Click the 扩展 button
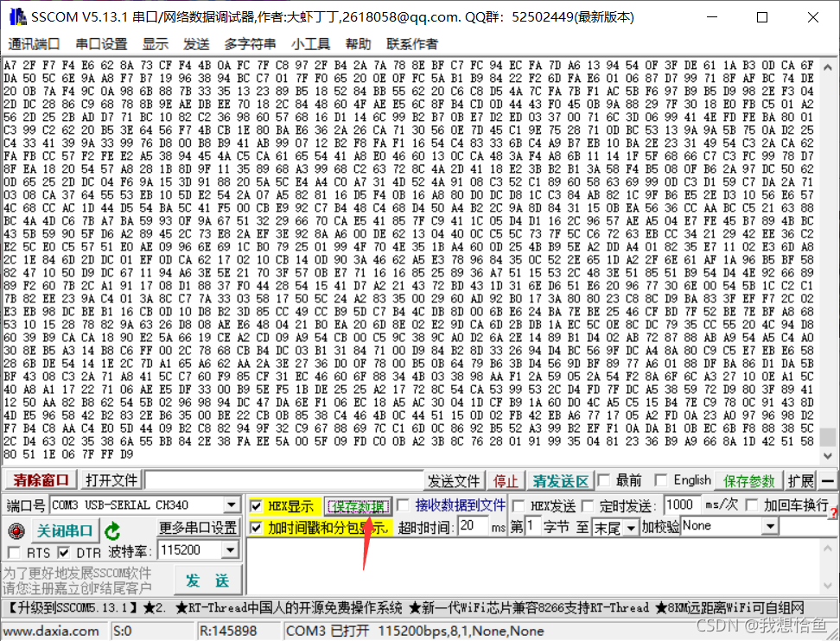The height and width of the screenshot is (641, 840). 801,481
